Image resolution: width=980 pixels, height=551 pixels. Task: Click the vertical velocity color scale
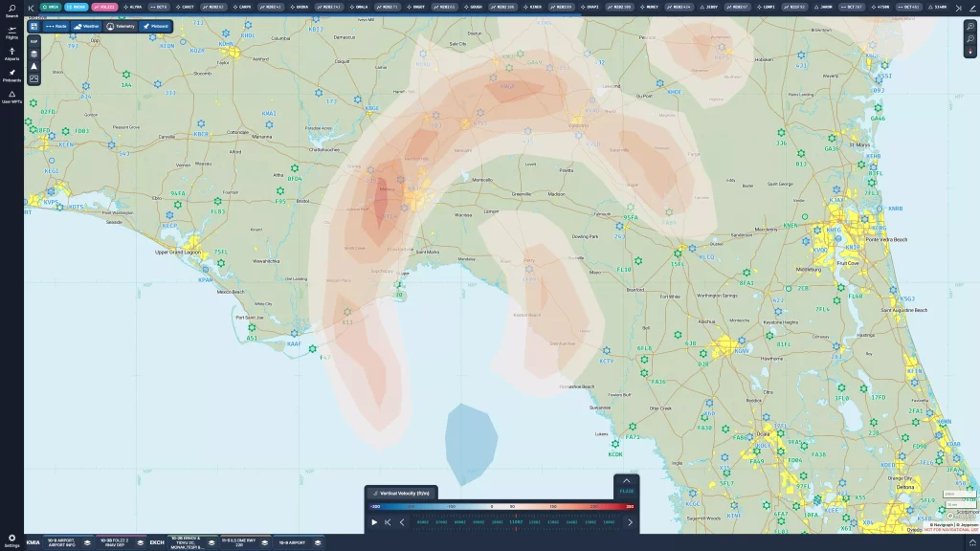pyautogui.click(x=498, y=506)
